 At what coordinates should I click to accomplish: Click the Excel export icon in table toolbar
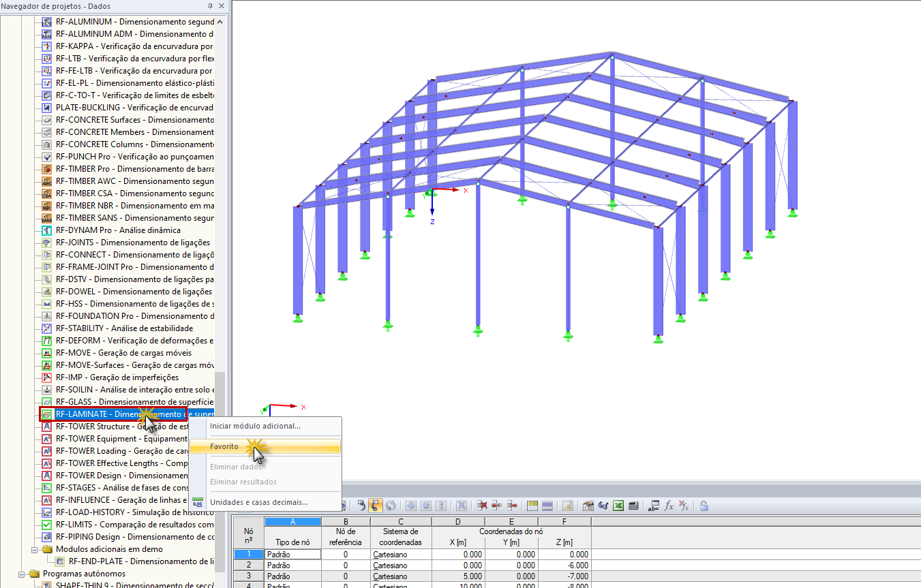618,506
